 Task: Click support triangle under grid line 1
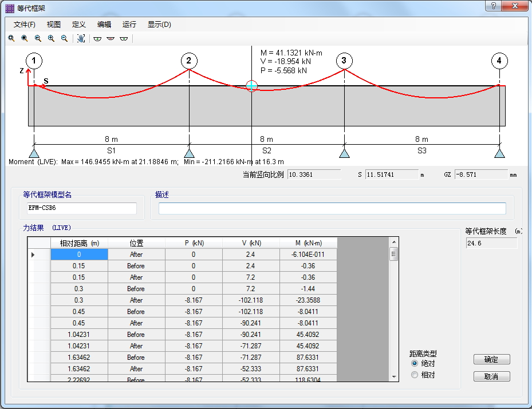[34, 153]
